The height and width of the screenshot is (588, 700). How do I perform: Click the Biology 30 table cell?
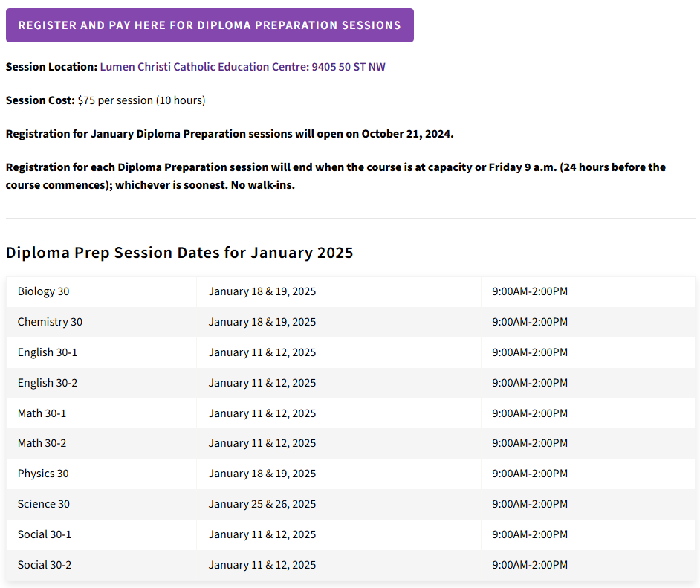(43, 291)
